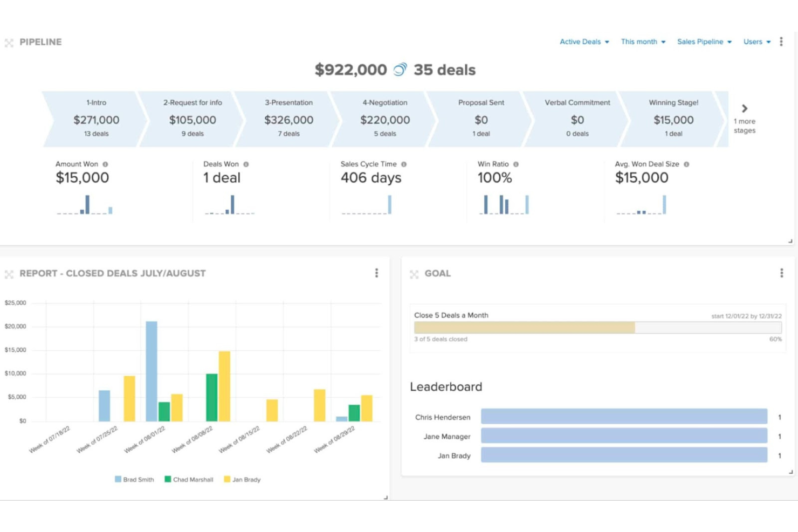The height and width of the screenshot is (532, 798).
Task: Click the Report widget move handle icon
Action: coord(9,274)
